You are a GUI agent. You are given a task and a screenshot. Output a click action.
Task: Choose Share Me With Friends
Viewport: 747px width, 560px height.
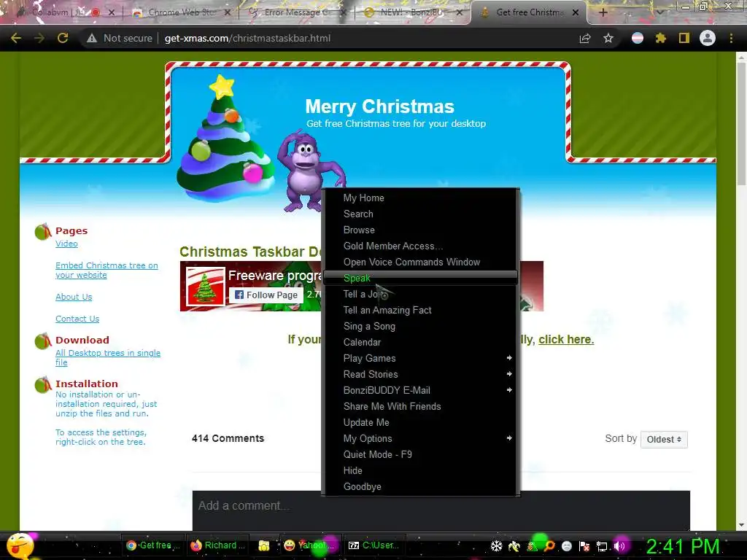(421, 406)
